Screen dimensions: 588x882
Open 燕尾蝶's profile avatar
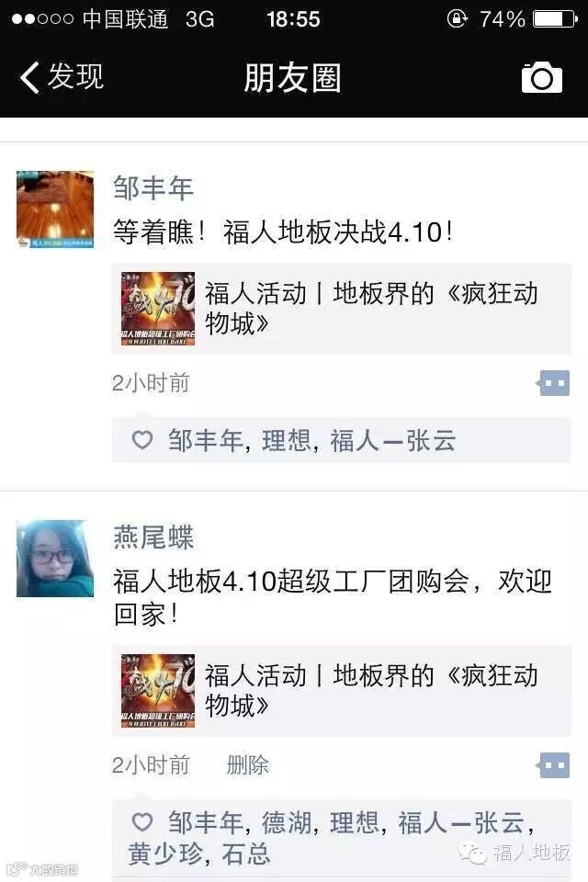coord(55,559)
